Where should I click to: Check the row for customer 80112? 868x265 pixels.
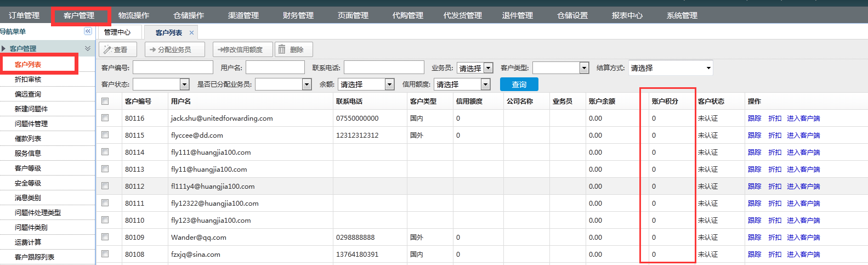pos(105,185)
